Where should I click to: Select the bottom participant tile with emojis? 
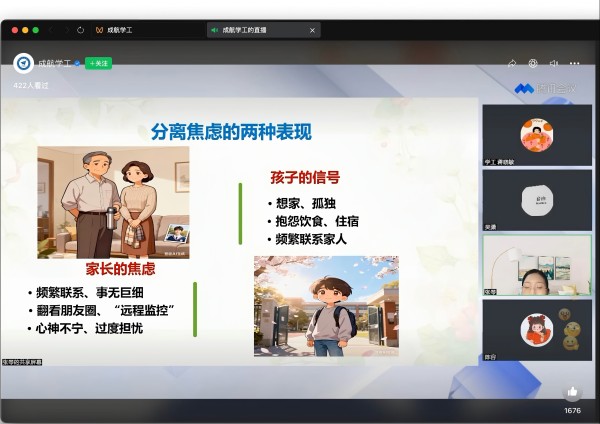[x=536, y=330]
